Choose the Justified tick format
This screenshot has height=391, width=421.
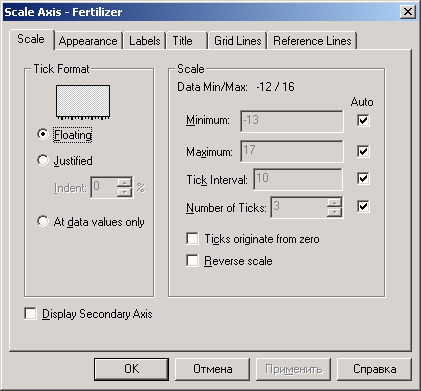(x=43, y=160)
